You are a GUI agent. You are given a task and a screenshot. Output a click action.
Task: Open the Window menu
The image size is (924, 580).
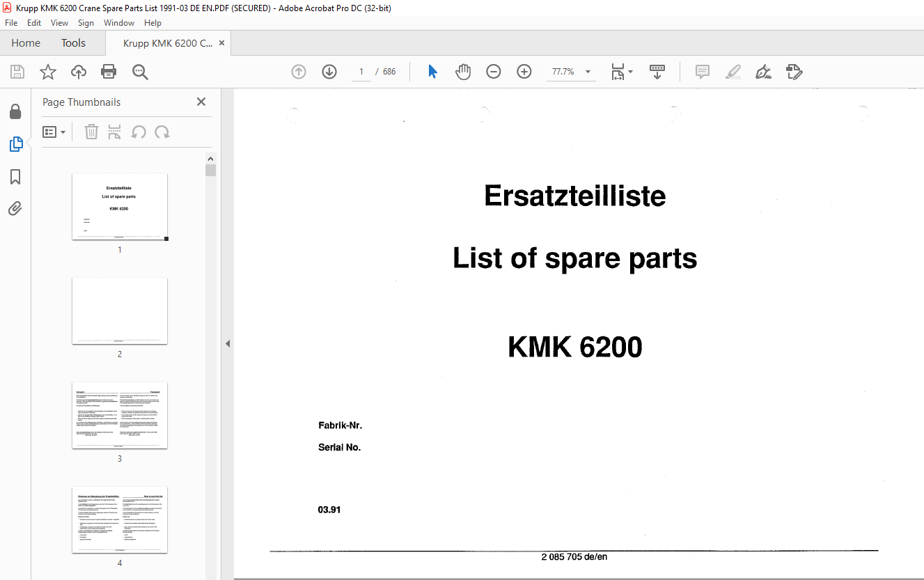119,23
